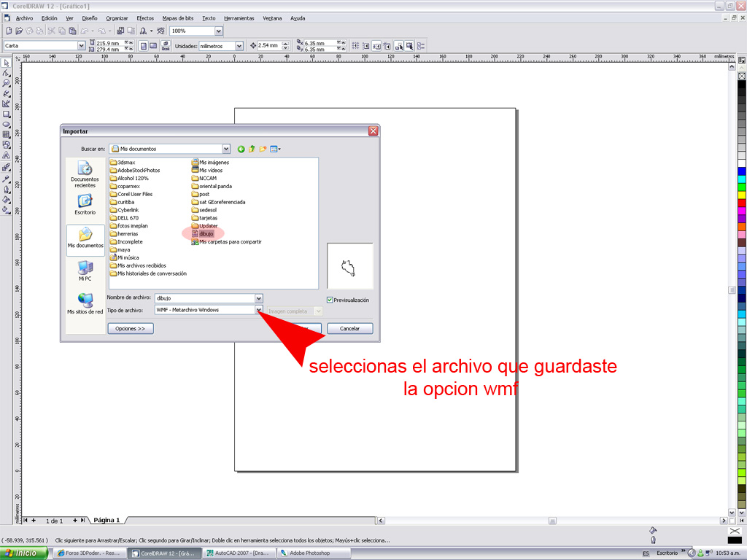This screenshot has width=747, height=560.
Task: Click the Cancelar button
Action: point(349,329)
